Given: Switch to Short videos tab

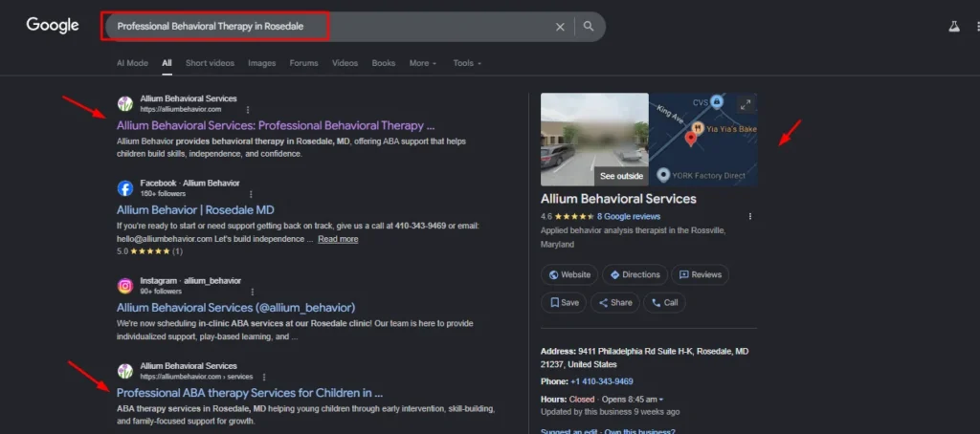Looking at the screenshot, I should (210, 63).
